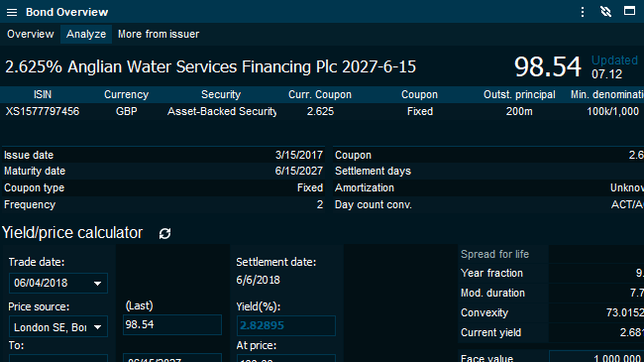The image size is (644, 362).
Task: Click the Updated label near price
Action: (x=614, y=60)
